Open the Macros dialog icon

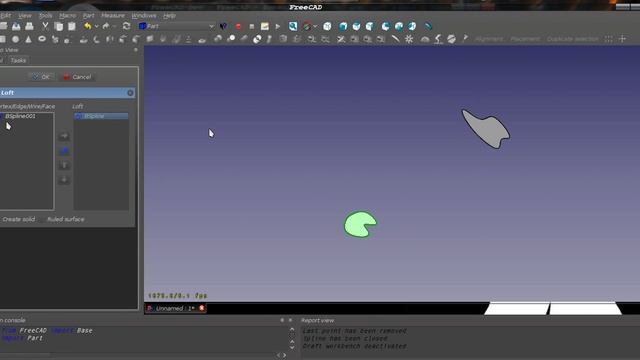click(264, 26)
